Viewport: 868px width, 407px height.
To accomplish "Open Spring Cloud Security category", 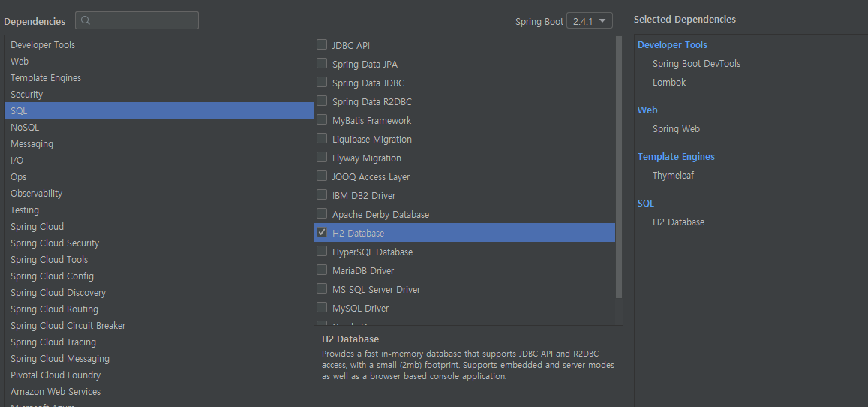I will (x=159, y=243).
